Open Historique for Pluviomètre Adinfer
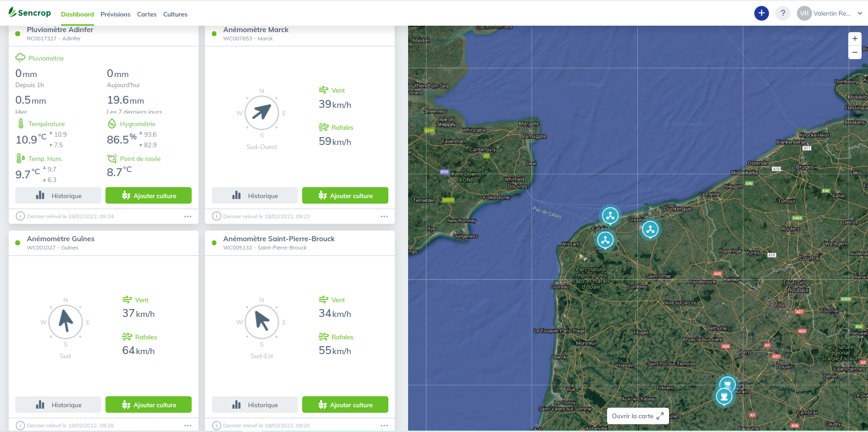 tap(58, 195)
